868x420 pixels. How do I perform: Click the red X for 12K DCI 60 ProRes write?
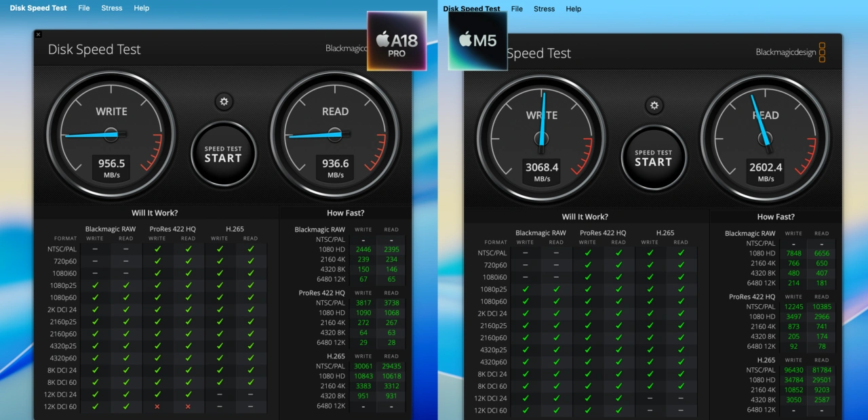(157, 406)
